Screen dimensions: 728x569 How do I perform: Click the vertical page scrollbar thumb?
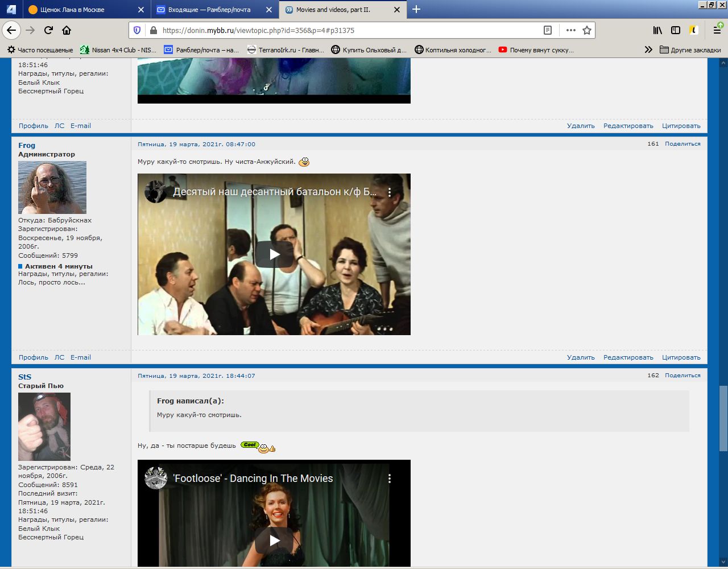[x=723, y=418]
